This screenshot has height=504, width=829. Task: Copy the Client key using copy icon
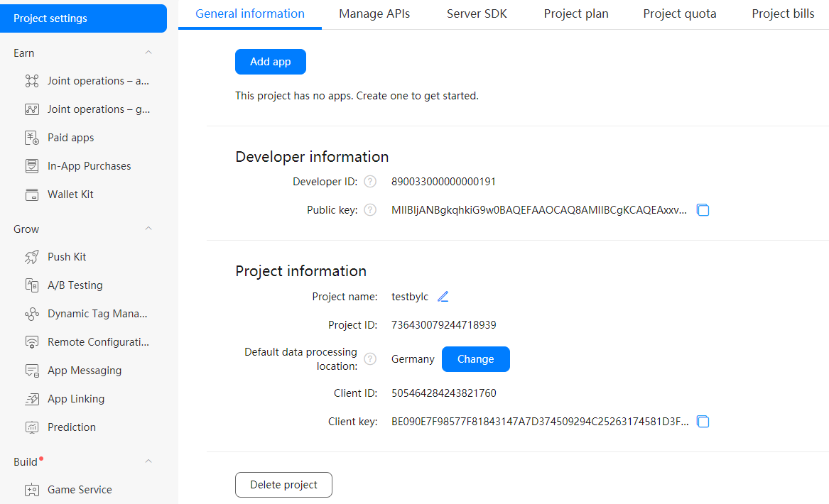coord(703,422)
